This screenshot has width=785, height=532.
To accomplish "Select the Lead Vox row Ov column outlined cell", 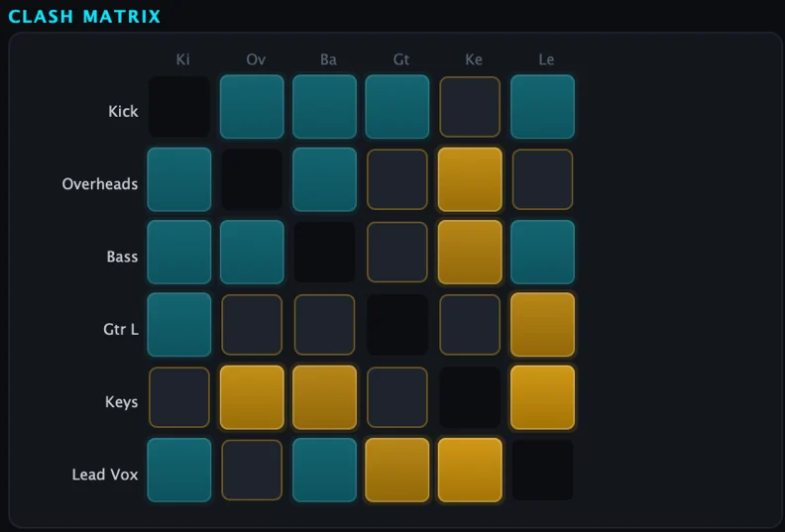I will (252, 470).
